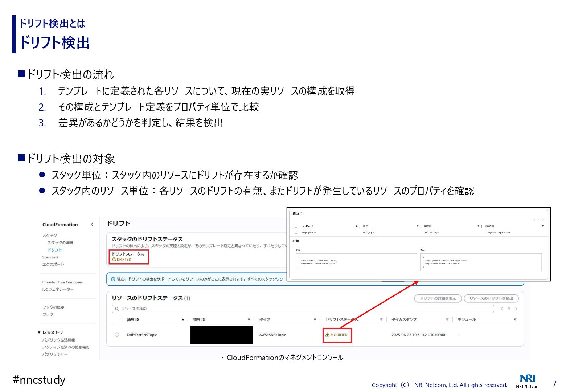Open フック in the sidebar

coord(48,315)
